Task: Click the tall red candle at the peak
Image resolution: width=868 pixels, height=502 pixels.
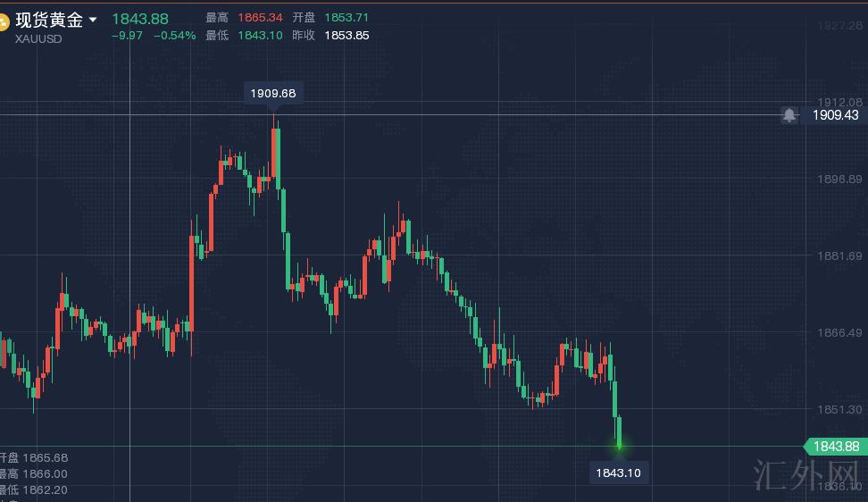Action: pyautogui.click(x=276, y=152)
